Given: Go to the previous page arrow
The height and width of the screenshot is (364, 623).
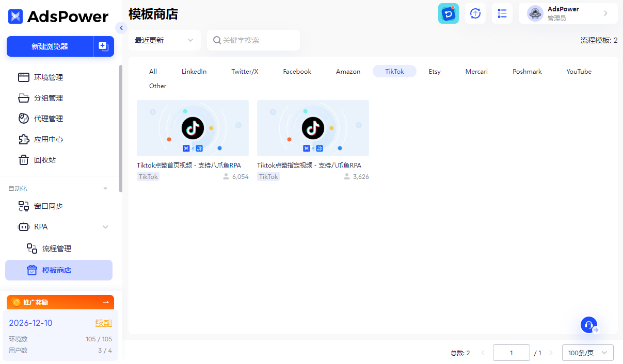Looking at the screenshot, I should (x=483, y=353).
